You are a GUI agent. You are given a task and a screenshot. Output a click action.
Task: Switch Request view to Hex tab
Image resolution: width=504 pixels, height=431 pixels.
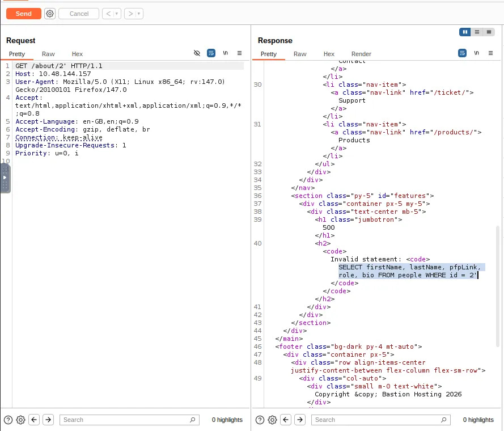point(77,54)
